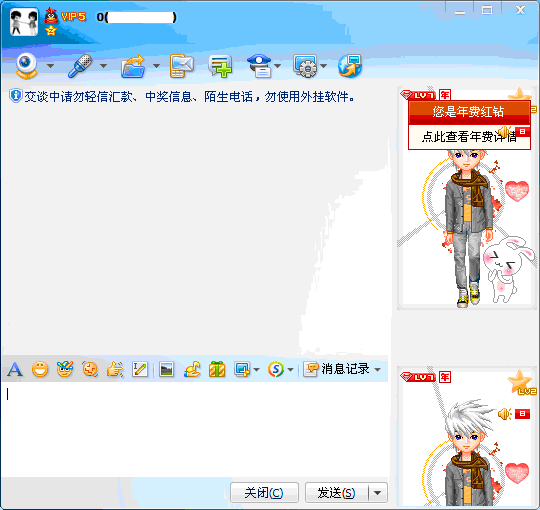Expand the microphone options dropdown arrow
Image resolution: width=540 pixels, height=510 pixels.
(x=103, y=66)
